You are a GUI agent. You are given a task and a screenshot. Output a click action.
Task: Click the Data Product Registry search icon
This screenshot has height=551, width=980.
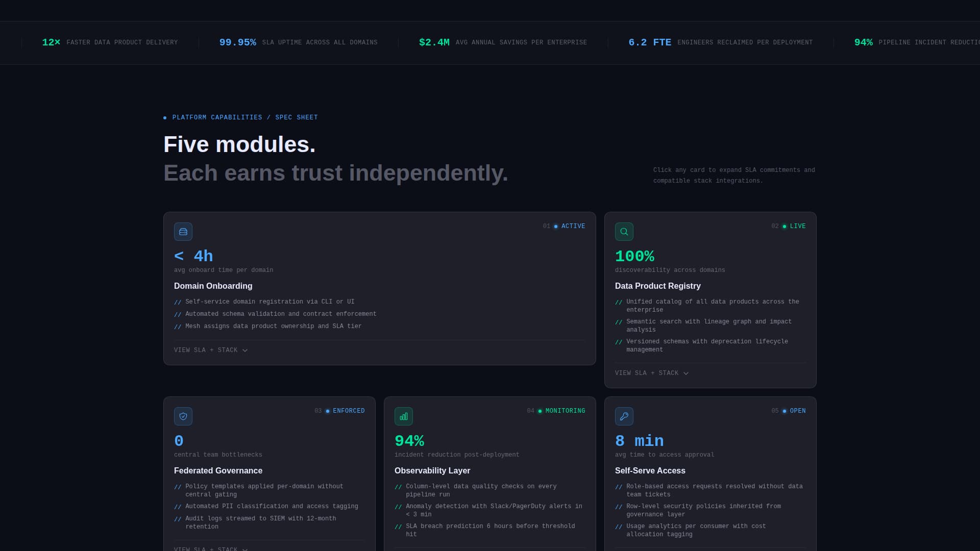624,232
